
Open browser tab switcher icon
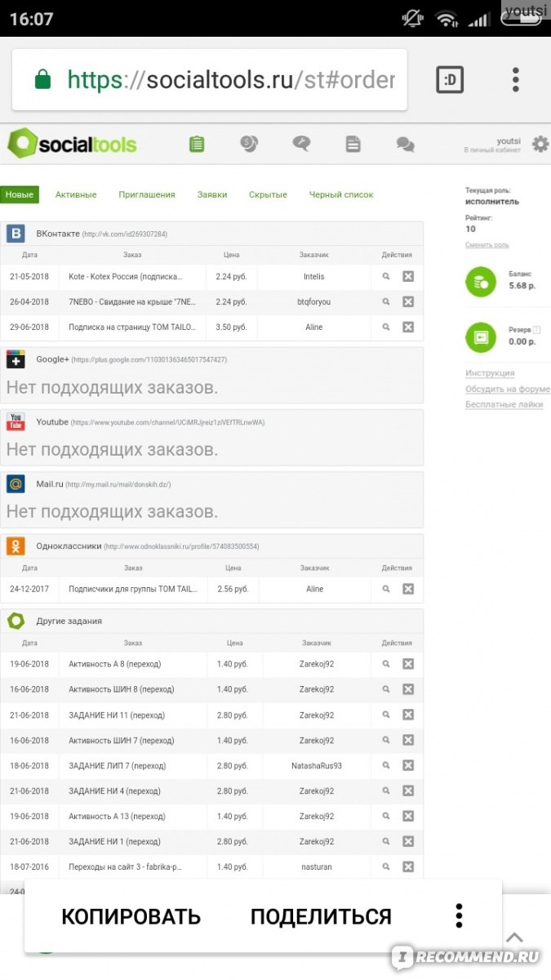tap(450, 79)
